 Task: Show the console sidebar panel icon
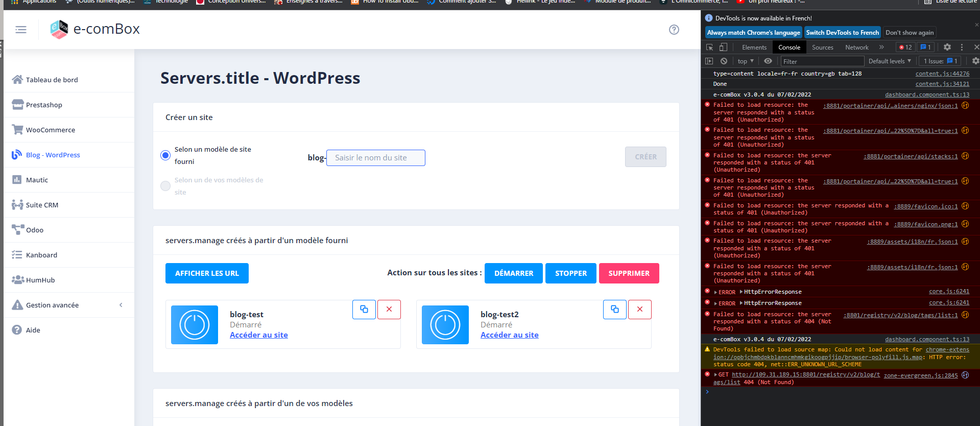pos(709,61)
